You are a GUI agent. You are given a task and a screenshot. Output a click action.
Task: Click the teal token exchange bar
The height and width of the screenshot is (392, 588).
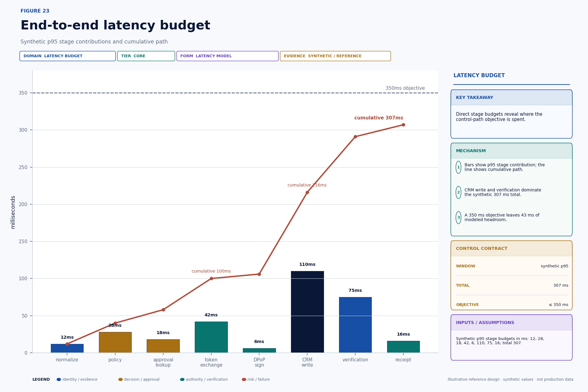point(211,337)
